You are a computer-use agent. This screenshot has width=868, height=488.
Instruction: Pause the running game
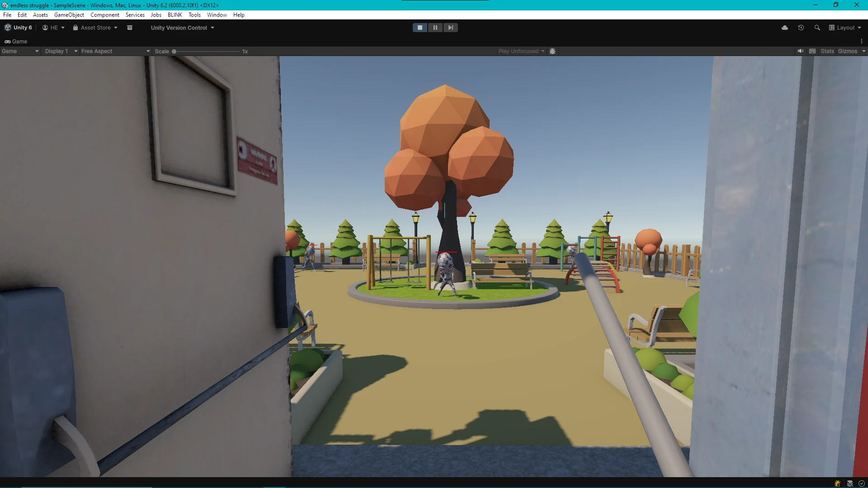(x=435, y=28)
